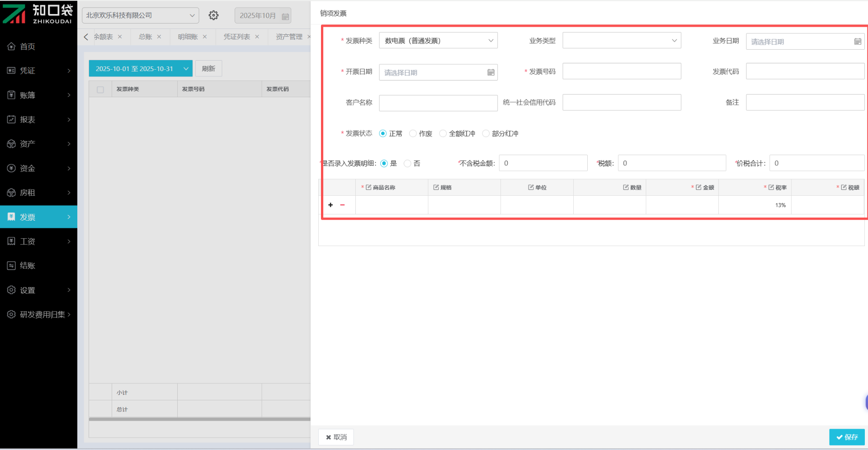
Task: Select the 作废 invoice status radio
Action: click(x=413, y=133)
